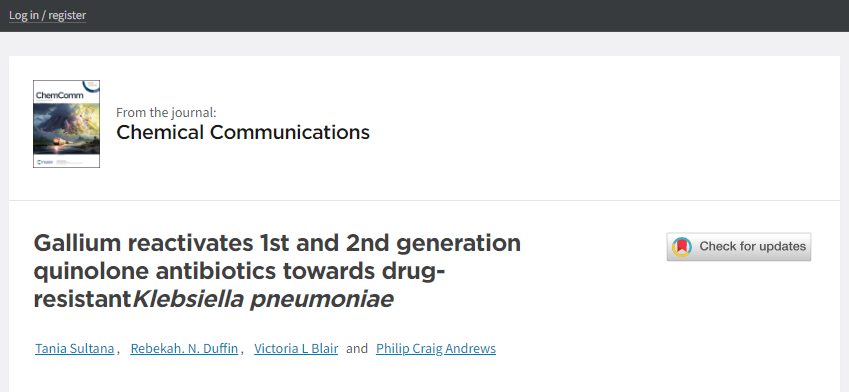Click the blue curved corner on cover thumbnail
The height and width of the screenshot is (392, 849).
click(x=92, y=86)
